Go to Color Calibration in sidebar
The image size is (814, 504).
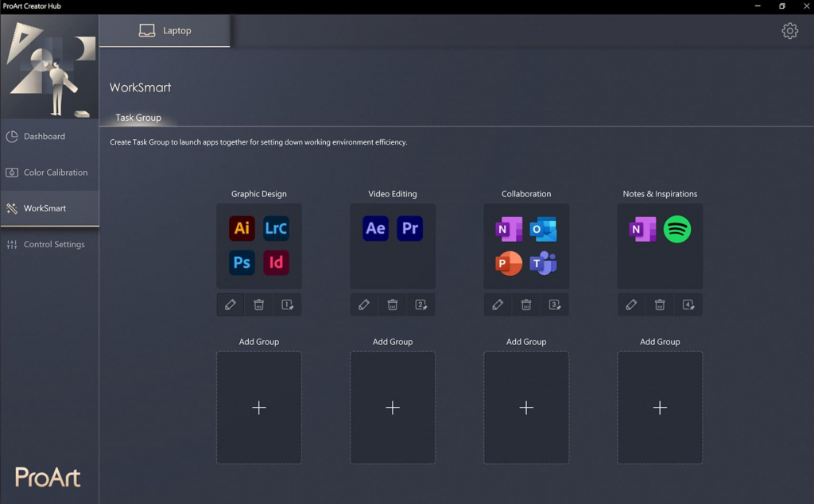point(49,173)
